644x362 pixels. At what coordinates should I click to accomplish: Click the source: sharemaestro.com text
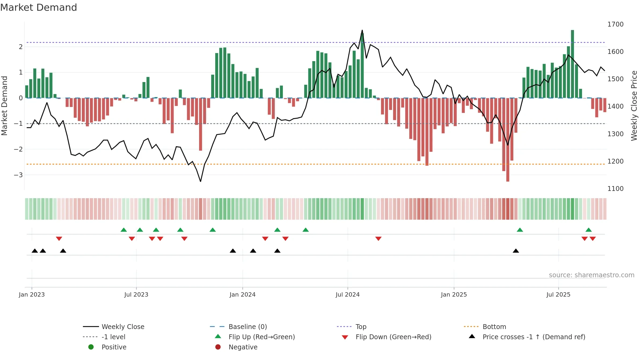[x=592, y=275]
